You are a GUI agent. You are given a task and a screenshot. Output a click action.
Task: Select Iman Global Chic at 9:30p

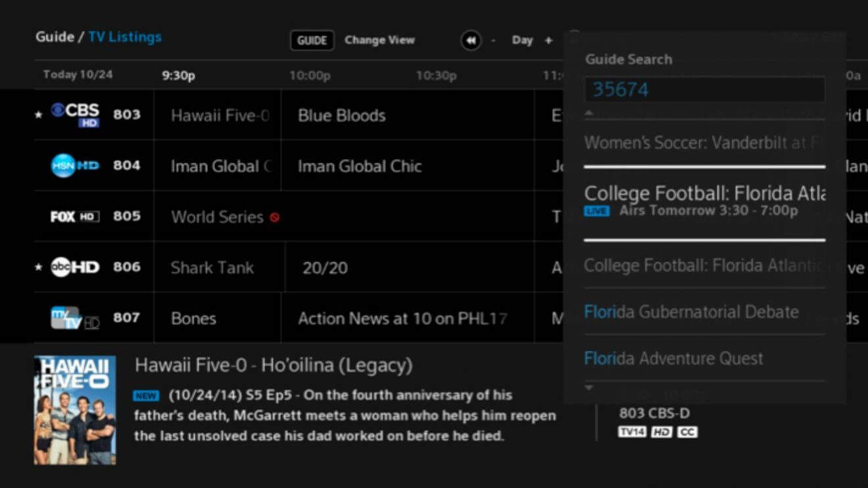pyautogui.click(x=218, y=166)
